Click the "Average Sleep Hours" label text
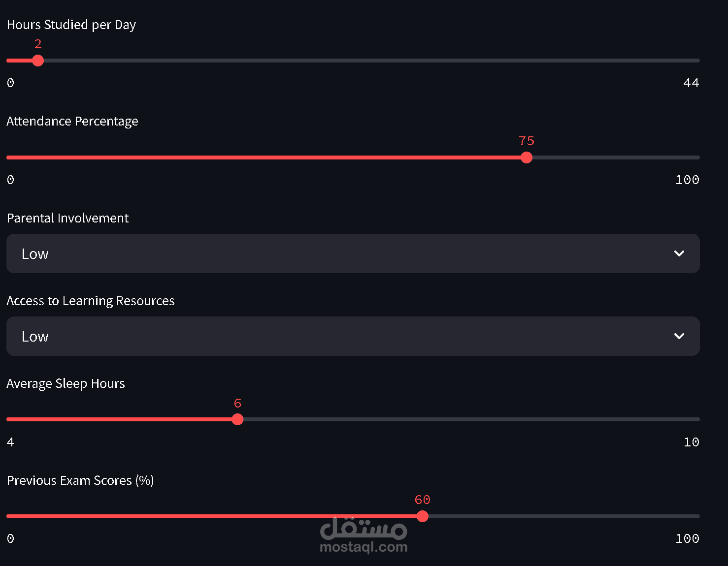728x566 pixels. coord(66,383)
